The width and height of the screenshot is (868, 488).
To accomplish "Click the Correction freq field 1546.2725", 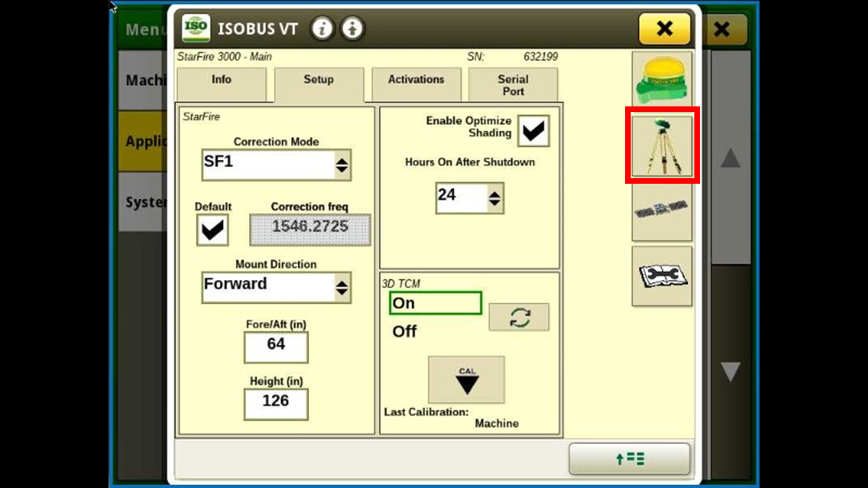I will [310, 230].
